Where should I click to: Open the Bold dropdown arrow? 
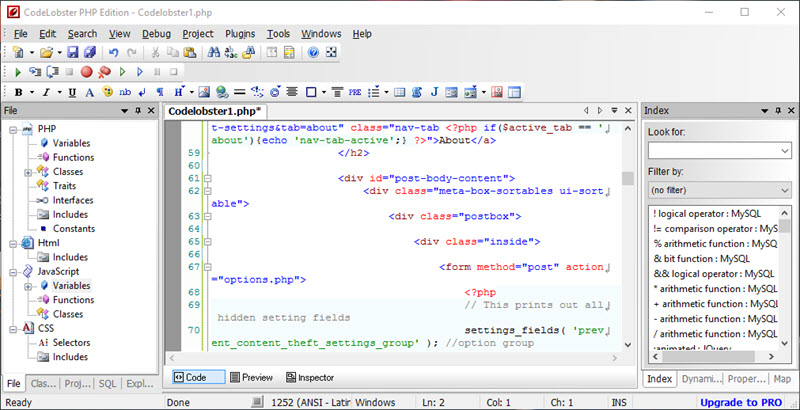click(32, 92)
